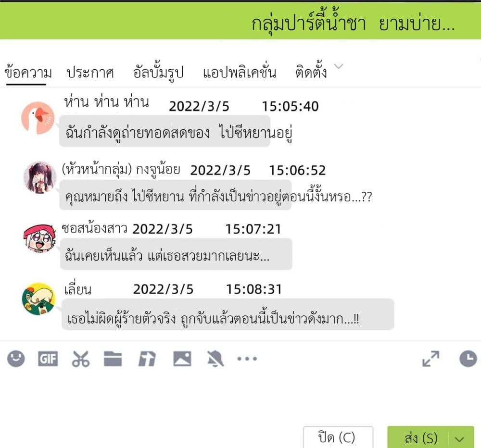The width and height of the screenshot is (481, 448).
Task: Toggle the muted bell notification icon
Action: coord(215,359)
